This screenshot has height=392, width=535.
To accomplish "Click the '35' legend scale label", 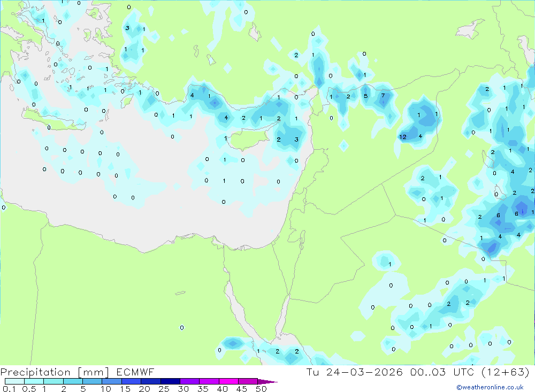I will pos(203,389).
